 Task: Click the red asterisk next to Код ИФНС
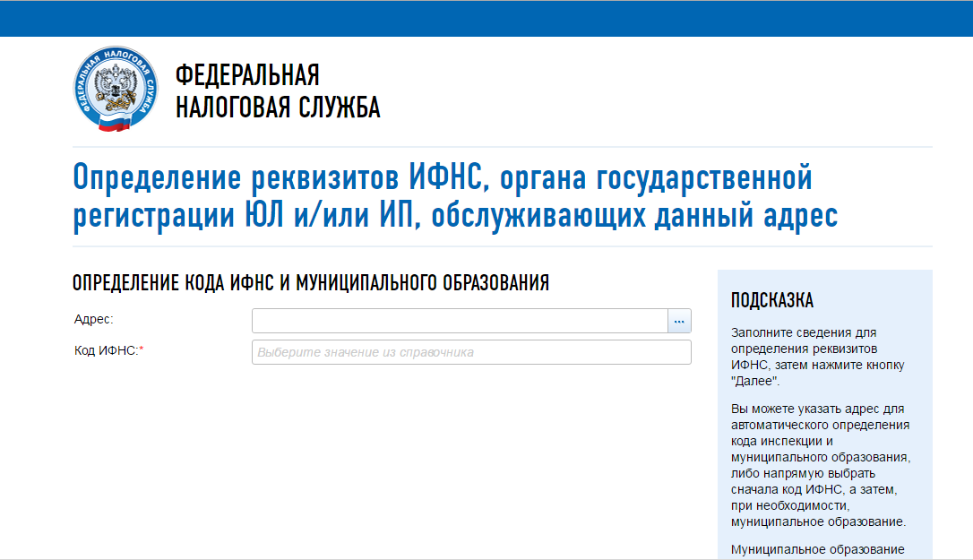(141, 349)
